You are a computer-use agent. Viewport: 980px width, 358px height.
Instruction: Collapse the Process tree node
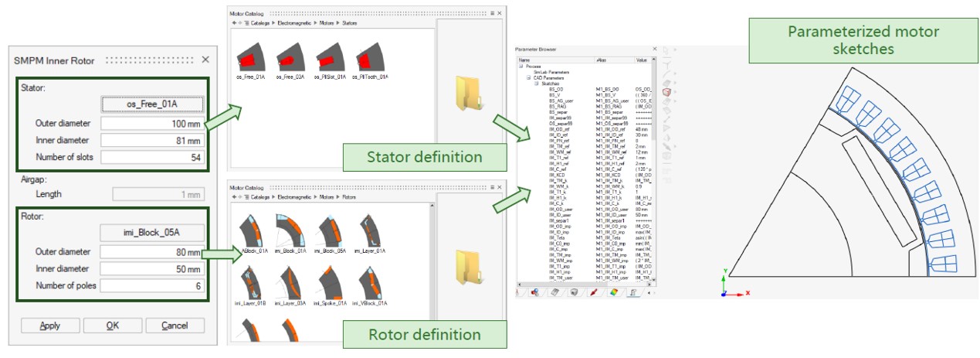[x=521, y=66]
